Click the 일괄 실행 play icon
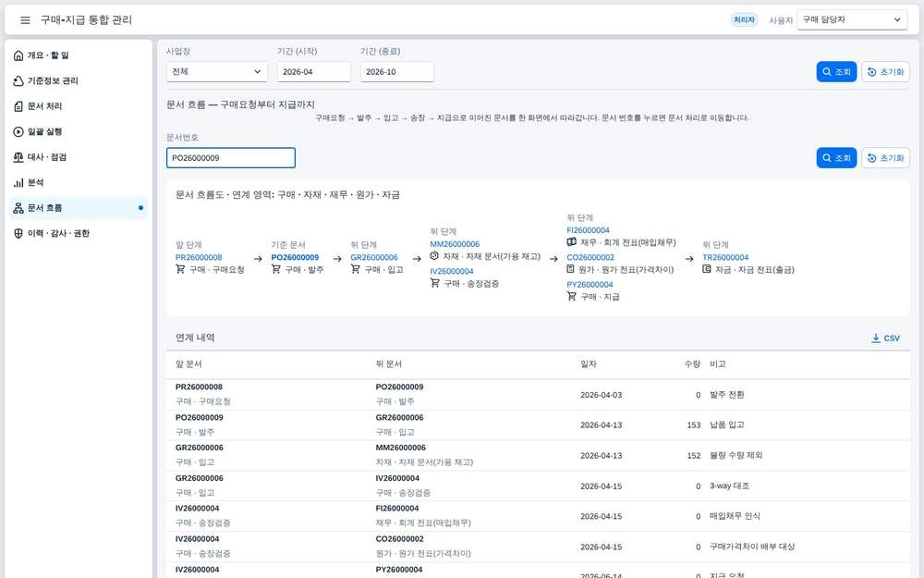The width and height of the screenshot is (924, 578). coord(18,131)
